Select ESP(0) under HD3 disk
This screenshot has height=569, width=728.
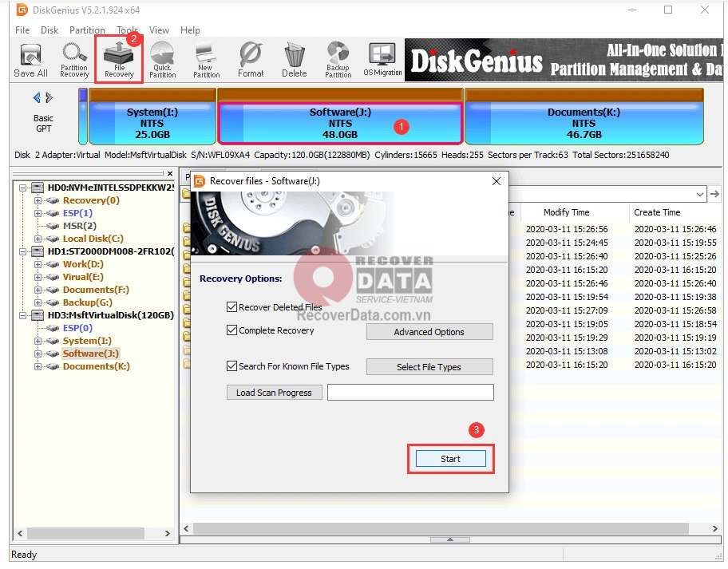(x=77, y=328)
